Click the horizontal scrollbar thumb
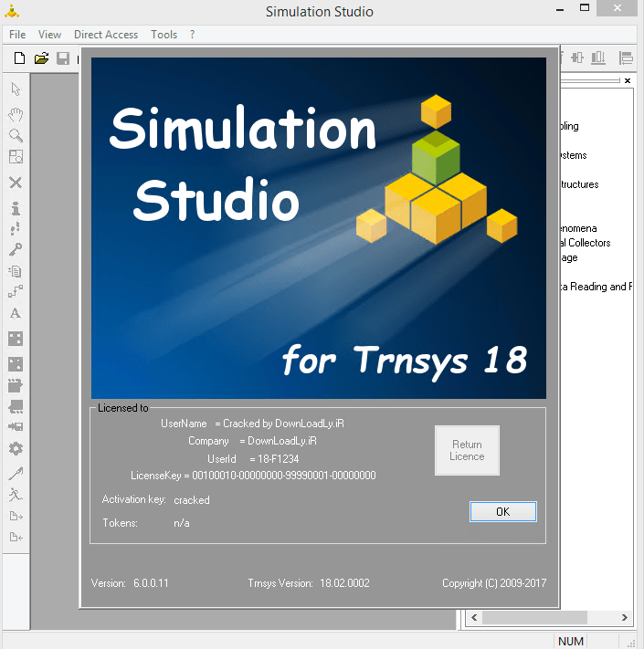 (534, 618)
